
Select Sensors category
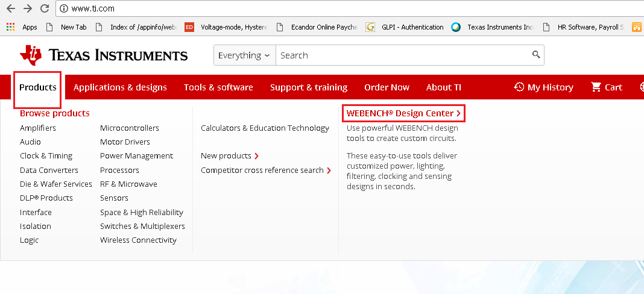coord(114,198)
